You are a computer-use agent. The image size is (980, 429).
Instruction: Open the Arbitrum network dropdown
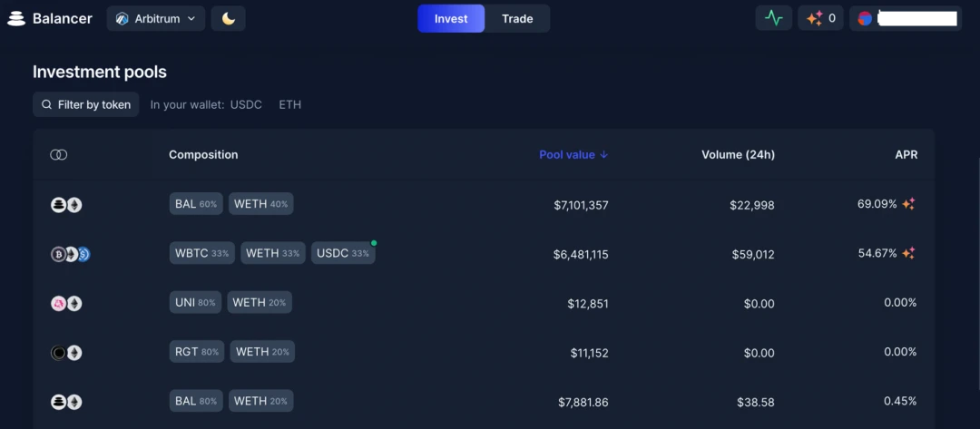[156, 19]
